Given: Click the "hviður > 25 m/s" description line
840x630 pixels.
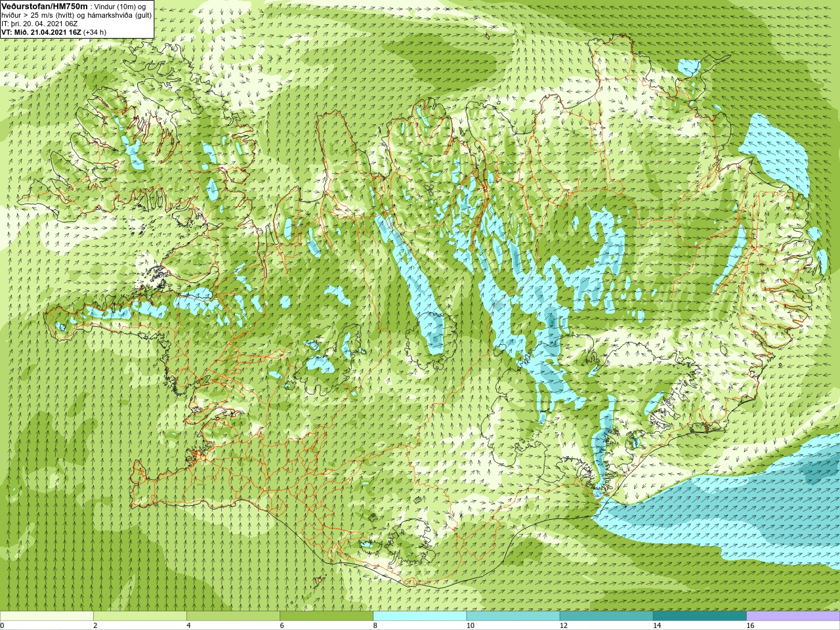Looking at the screenshot, I should 76,14.
